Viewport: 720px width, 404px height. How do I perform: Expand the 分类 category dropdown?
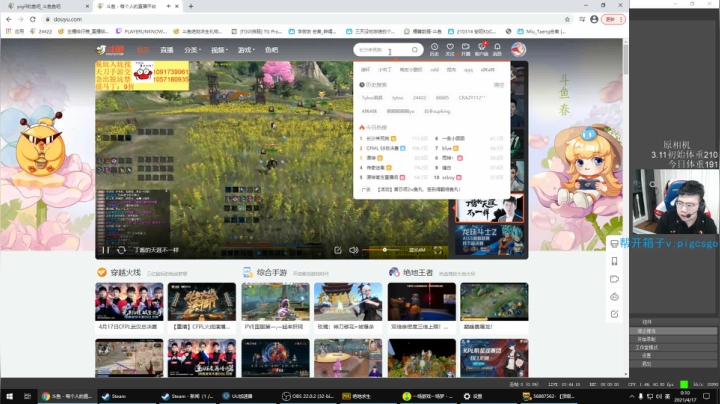coord(192,50)
